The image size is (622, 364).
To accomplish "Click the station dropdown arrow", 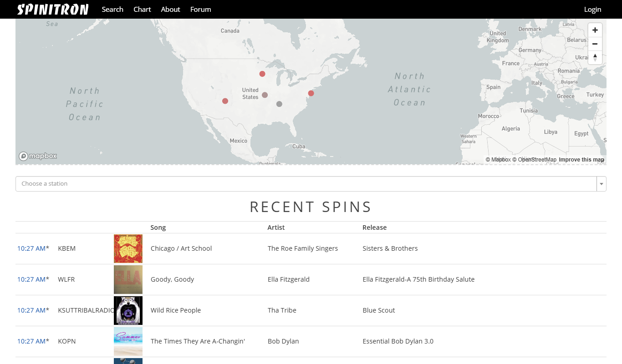I will pyautogui.click(x=602, y=184).
